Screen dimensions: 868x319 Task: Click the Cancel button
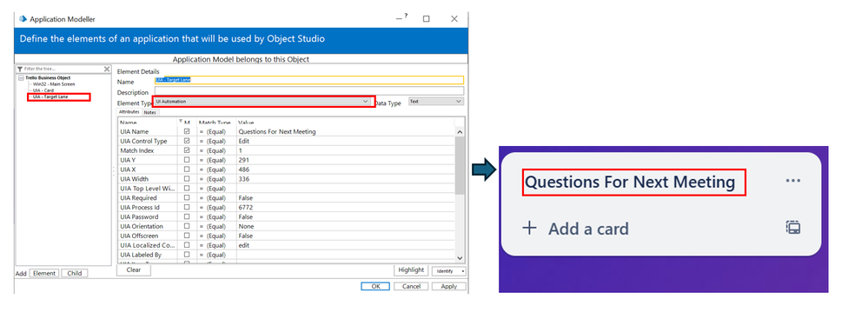(x=411, y=286)
